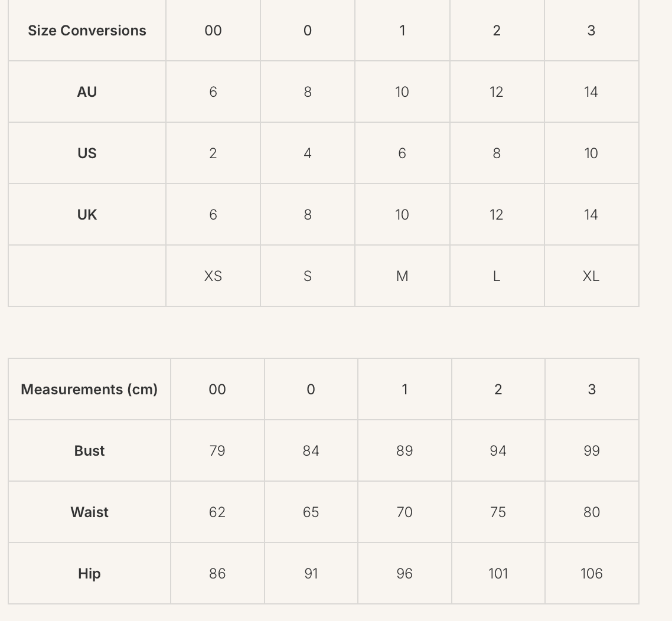Click the 3 header in Measurements table
Viewport: 672px width, 621px height.
pos(592,390)
